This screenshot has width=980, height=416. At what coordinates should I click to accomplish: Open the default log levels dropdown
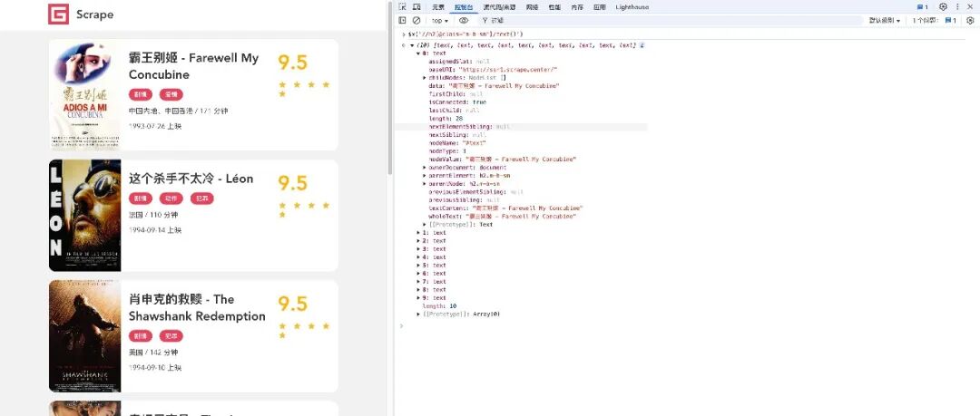pos(885,21)
